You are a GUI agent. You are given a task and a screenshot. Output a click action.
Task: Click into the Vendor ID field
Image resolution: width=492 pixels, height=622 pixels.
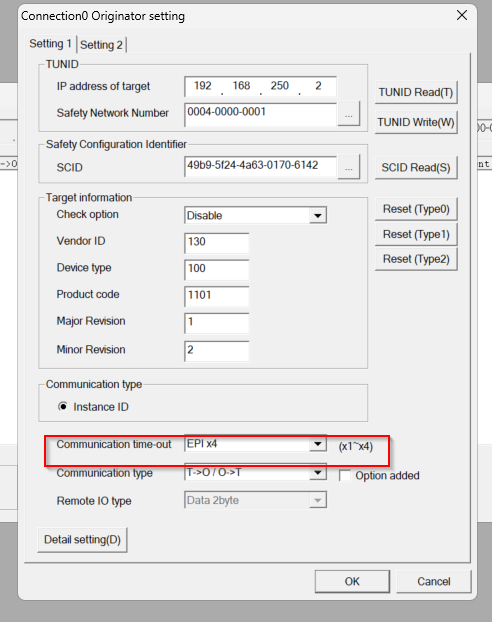[x=217, y=243]
